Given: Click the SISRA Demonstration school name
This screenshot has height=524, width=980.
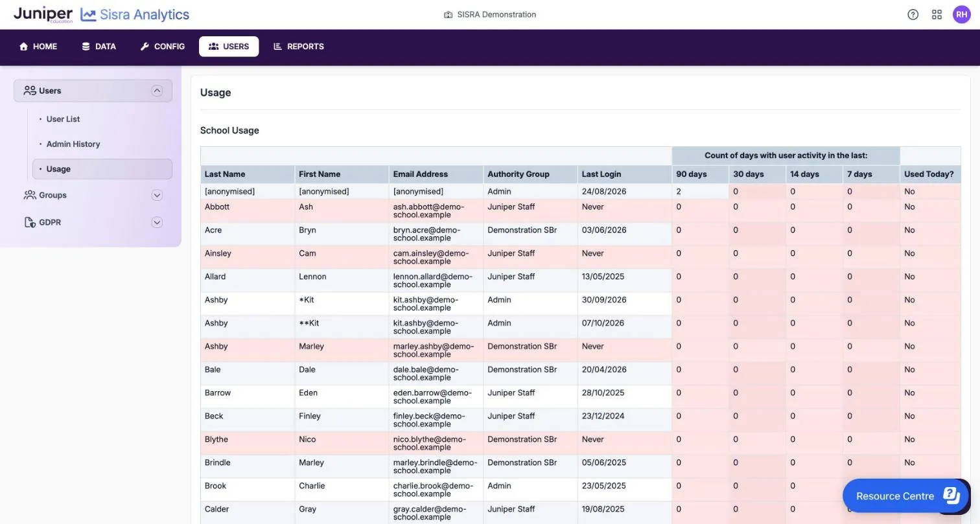Looking at the screenshot, I should [496, 14].
